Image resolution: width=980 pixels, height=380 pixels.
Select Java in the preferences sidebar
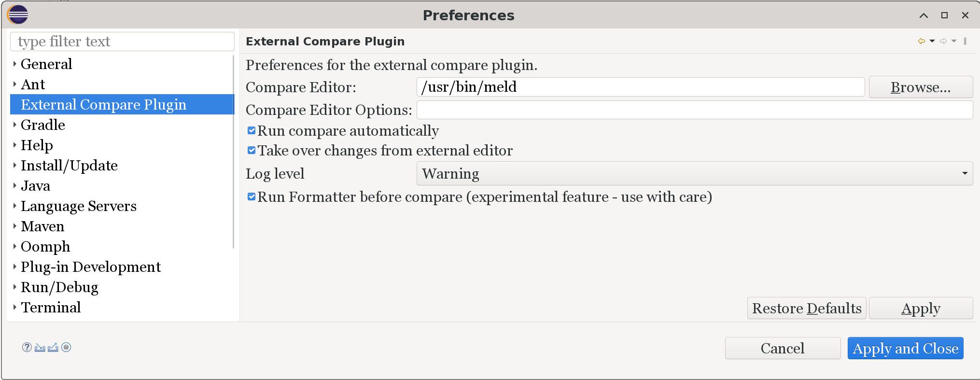(35, 185)
